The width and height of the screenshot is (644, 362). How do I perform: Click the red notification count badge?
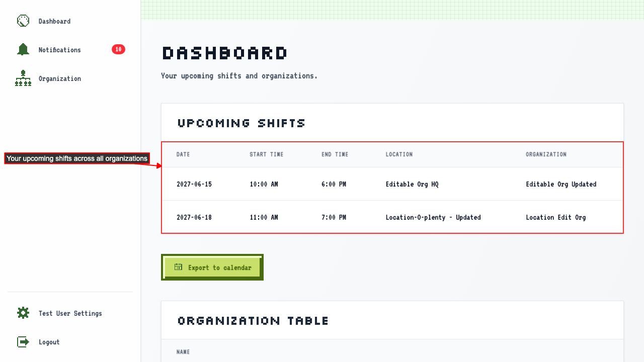point(118,49)
